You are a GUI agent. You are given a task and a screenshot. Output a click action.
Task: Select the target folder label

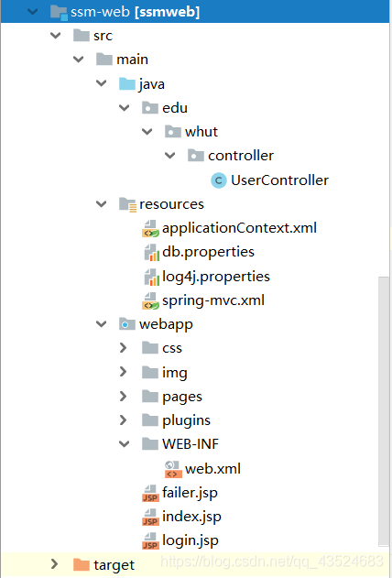pos(114,565)
